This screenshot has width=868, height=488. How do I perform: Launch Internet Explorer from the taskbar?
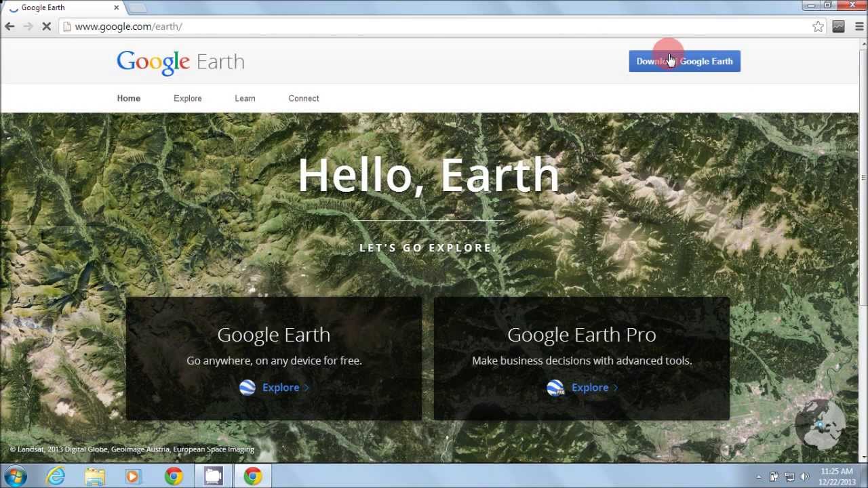[x=56, y=476]
